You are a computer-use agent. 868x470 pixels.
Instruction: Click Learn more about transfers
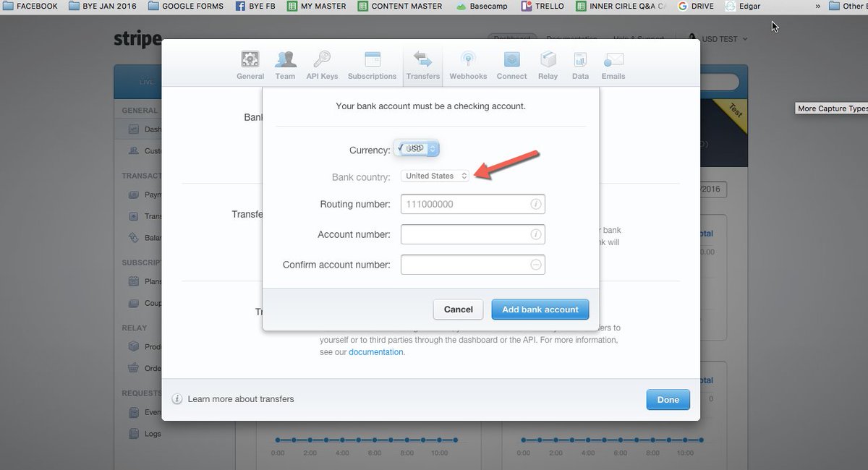pos(241,398)
